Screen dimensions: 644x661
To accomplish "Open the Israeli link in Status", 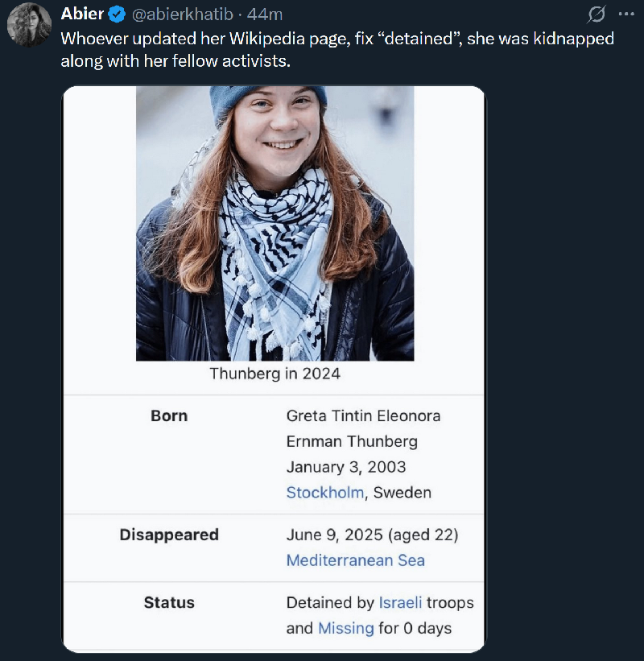I will (x=400, y=602).
